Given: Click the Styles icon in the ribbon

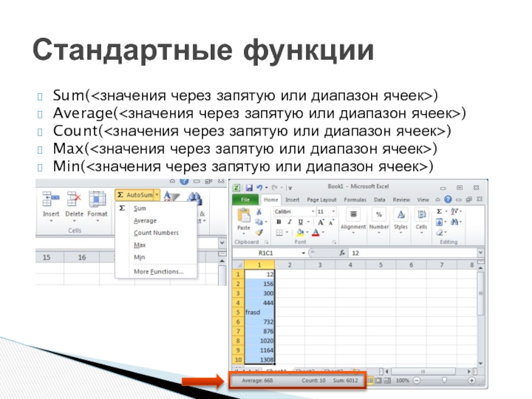Looking at the screenshot, I should (x=400, y=217).
